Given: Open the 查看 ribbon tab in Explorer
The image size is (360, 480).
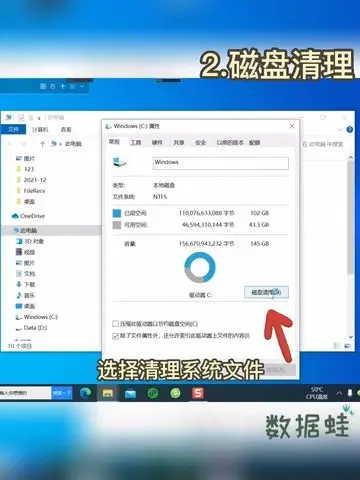Looking at the screenshot, I should pyautogui.click(x=66, y=129).
